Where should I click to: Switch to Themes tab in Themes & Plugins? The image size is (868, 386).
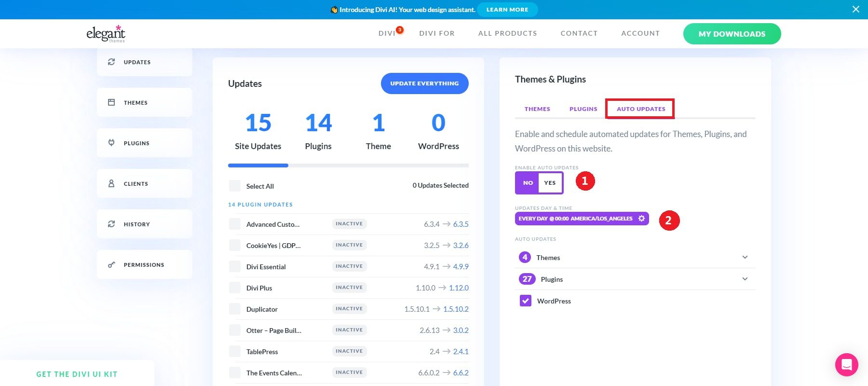(x=537, y=109)
